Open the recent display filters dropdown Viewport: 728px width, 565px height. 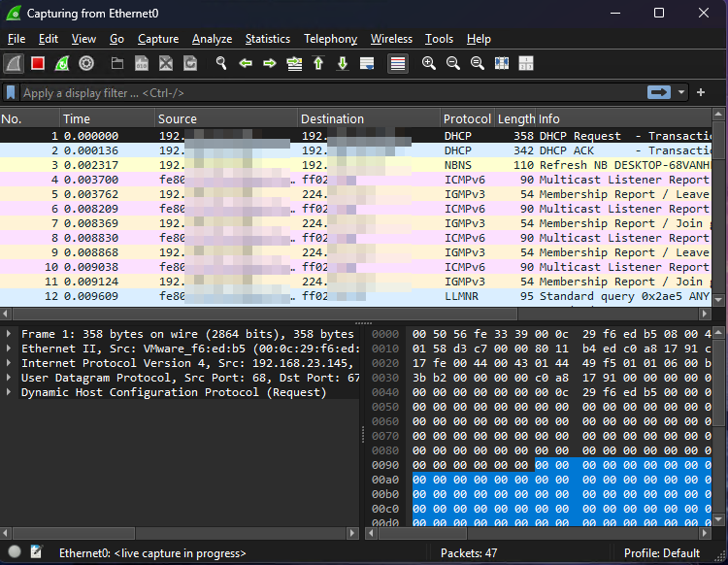click(681, 92)
